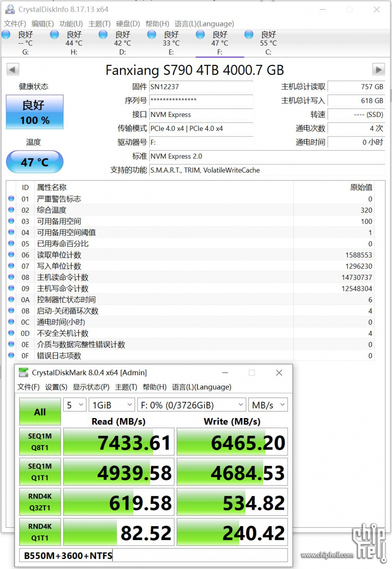Go to next disk arrow
This screenshot has height=569, width=392.
pyautogui.click(x=378, y=70)
